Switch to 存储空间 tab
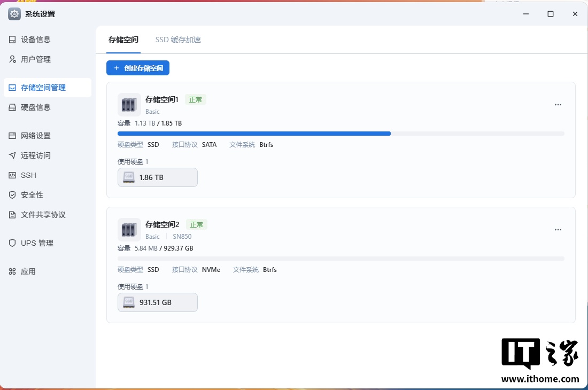 [x=123, y=40]
